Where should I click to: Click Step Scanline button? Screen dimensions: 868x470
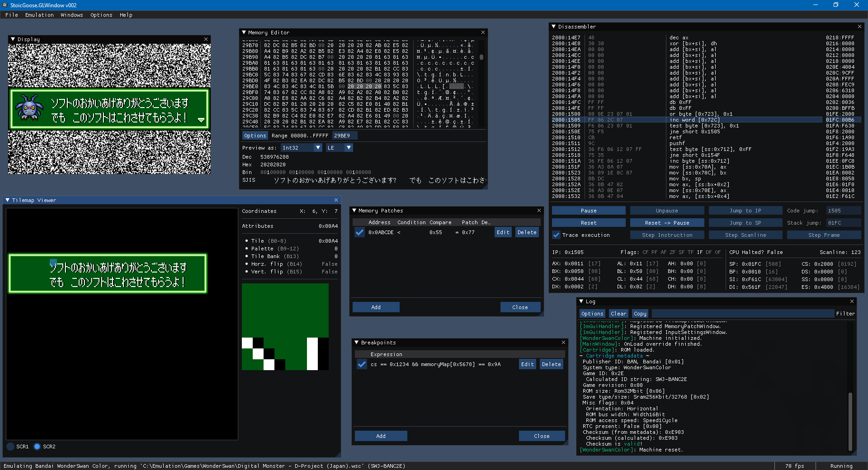[x=745, y=235]
